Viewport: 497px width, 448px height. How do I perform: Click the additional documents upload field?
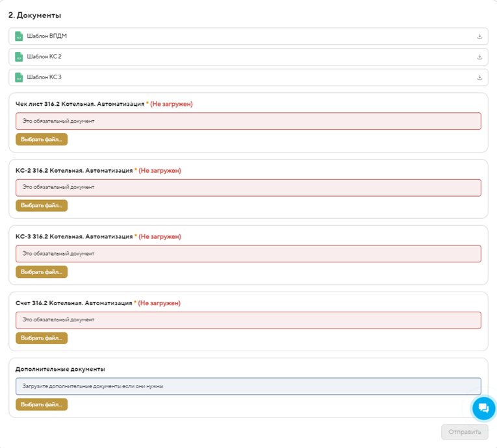248,386
